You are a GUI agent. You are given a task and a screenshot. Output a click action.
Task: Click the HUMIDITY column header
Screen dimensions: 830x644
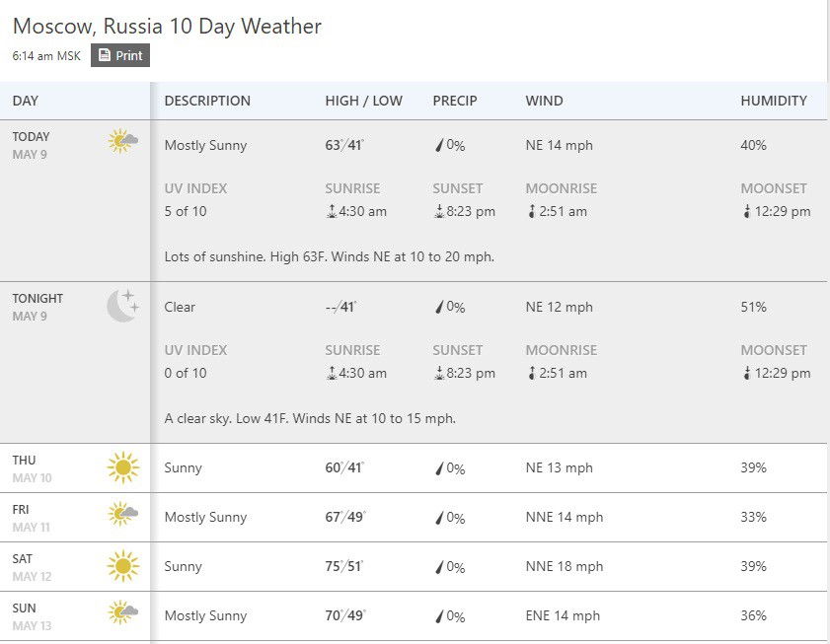point(774,101)
